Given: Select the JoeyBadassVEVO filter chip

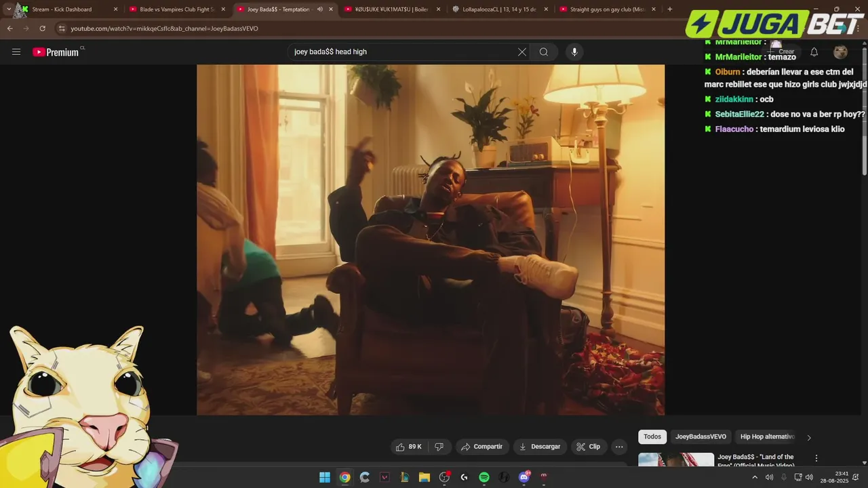Looking at the screenshot, I should 701,437.
